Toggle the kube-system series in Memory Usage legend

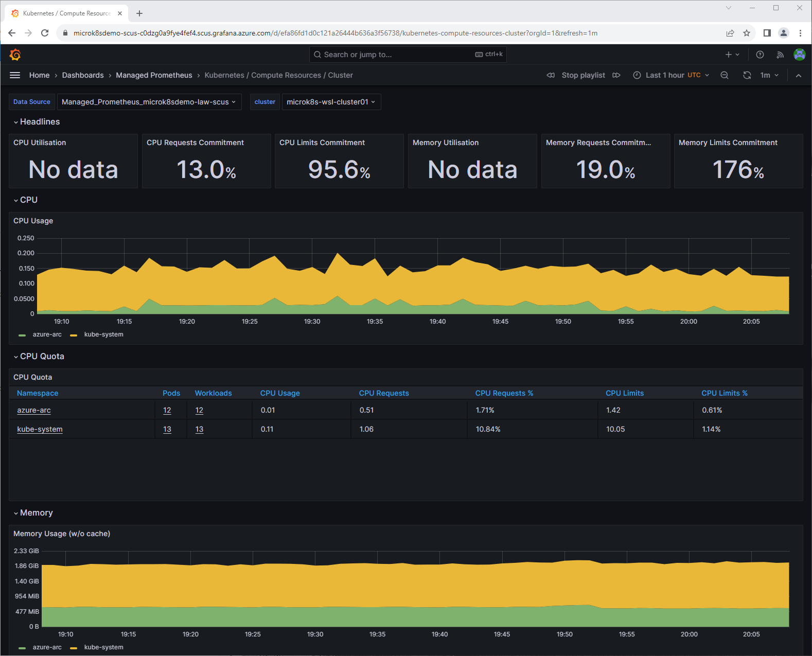[103, 647]
